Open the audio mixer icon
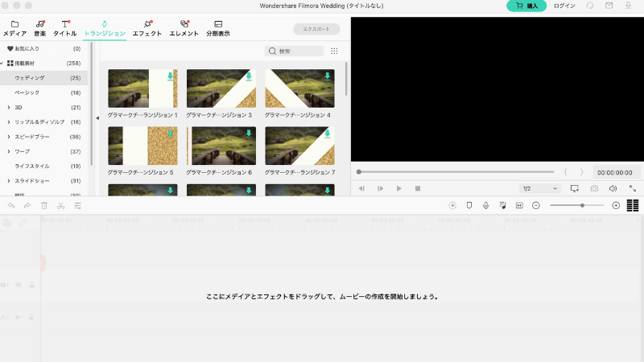 (502, 205)
